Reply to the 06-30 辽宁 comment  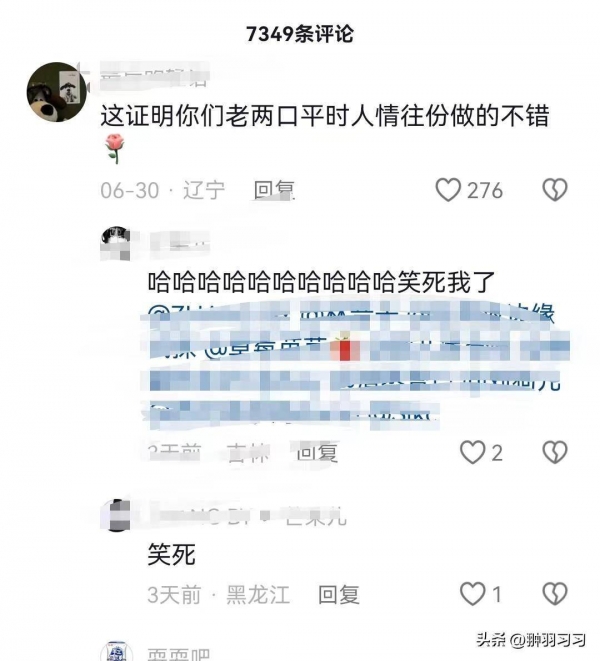[x=274, y=190]
